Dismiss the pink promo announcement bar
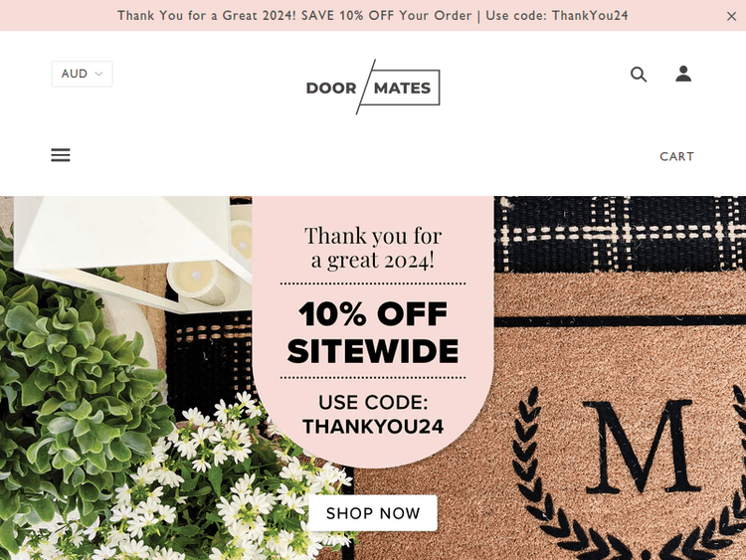 731,16
